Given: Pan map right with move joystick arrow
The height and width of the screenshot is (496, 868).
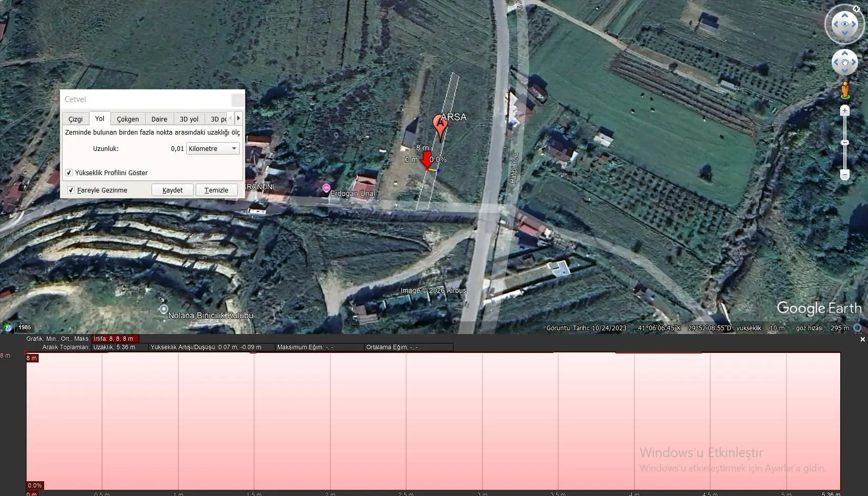Looking at the screenshot, I should click(x=855, y=63).
